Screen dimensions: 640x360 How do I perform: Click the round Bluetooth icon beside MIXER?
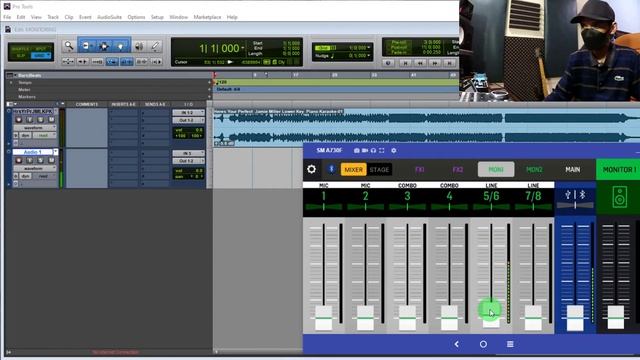(x=331, y=169)
